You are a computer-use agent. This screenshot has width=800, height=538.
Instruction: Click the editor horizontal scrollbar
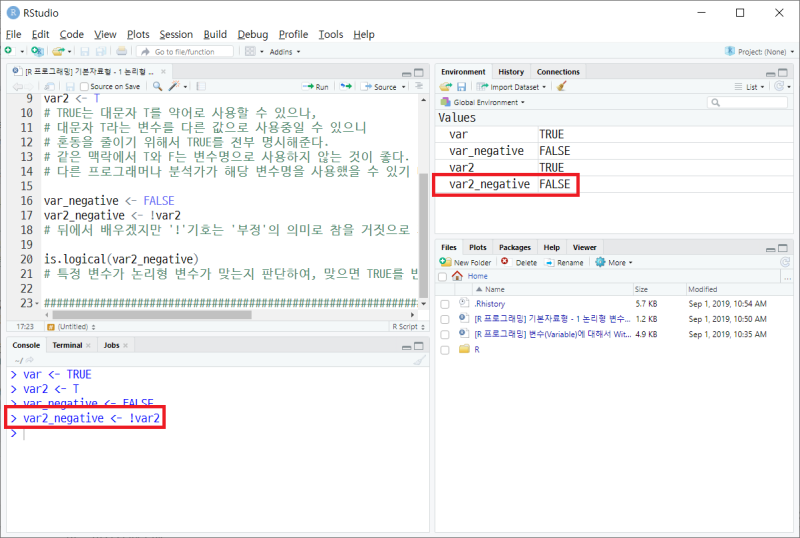tap(152, 315)
